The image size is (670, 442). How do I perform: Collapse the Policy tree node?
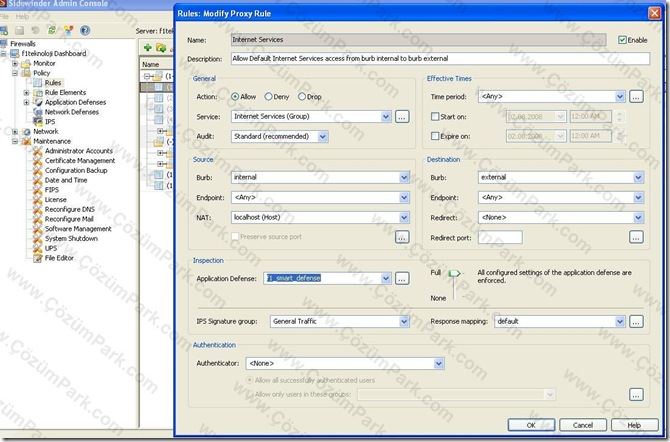tap(15, 73)
